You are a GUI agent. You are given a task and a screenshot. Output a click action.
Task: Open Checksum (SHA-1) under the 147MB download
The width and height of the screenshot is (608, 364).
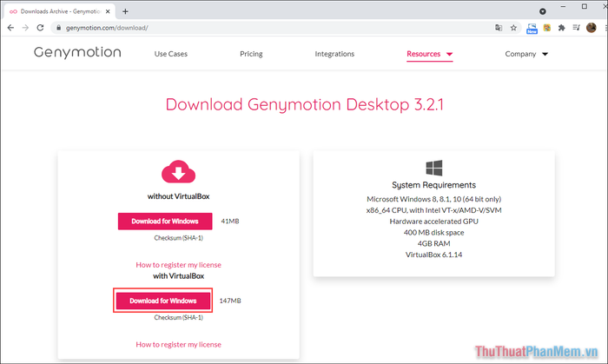[x=178, y=317]
